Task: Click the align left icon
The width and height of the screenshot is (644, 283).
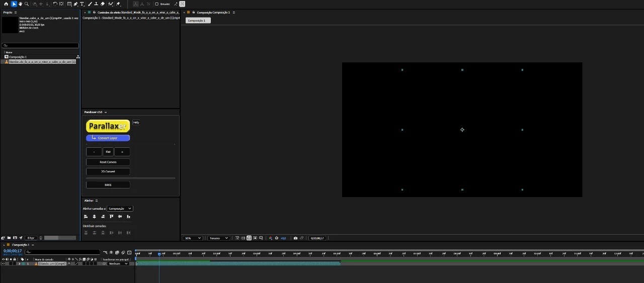Action: click(86, 217)
